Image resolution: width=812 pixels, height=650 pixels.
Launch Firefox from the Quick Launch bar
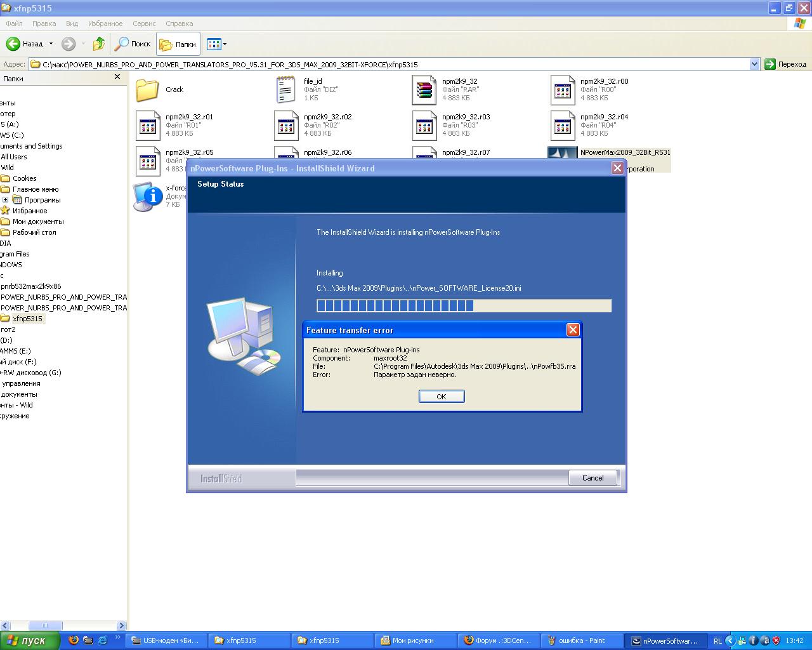click(x=73, y=640)
